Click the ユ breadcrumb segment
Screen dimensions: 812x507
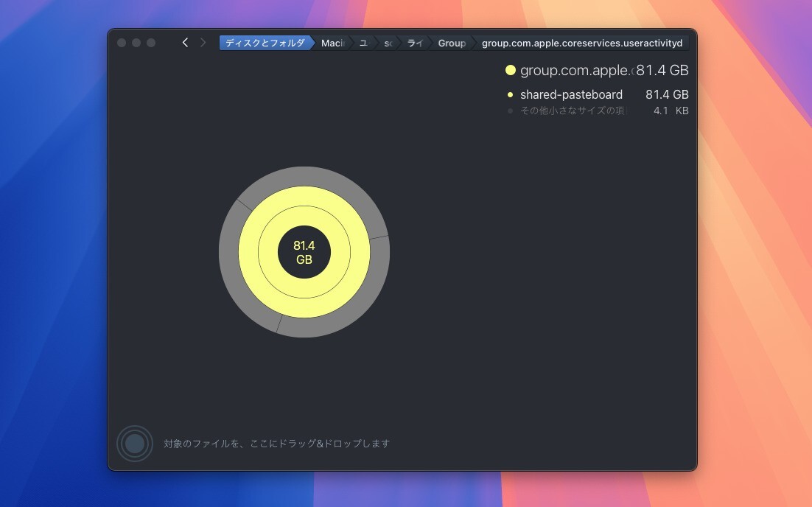(363, 43)
